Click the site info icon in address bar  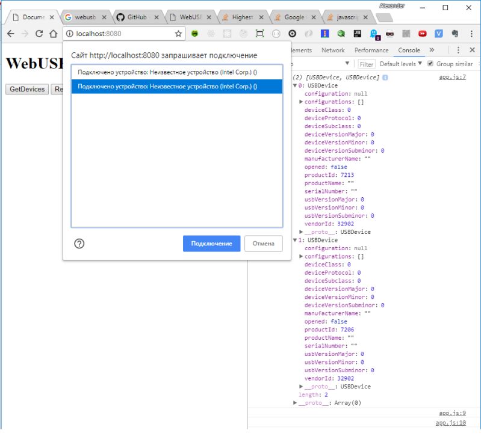[x=70, y=34]
